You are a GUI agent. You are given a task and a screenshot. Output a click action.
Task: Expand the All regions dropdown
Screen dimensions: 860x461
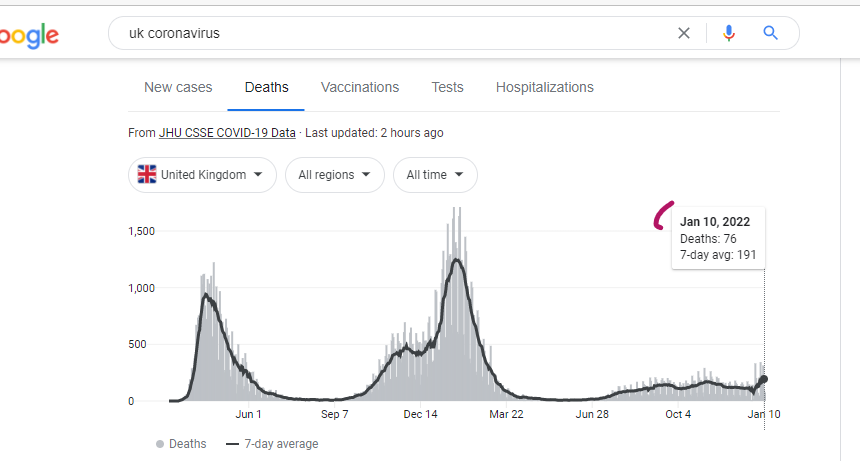[335, 175]
